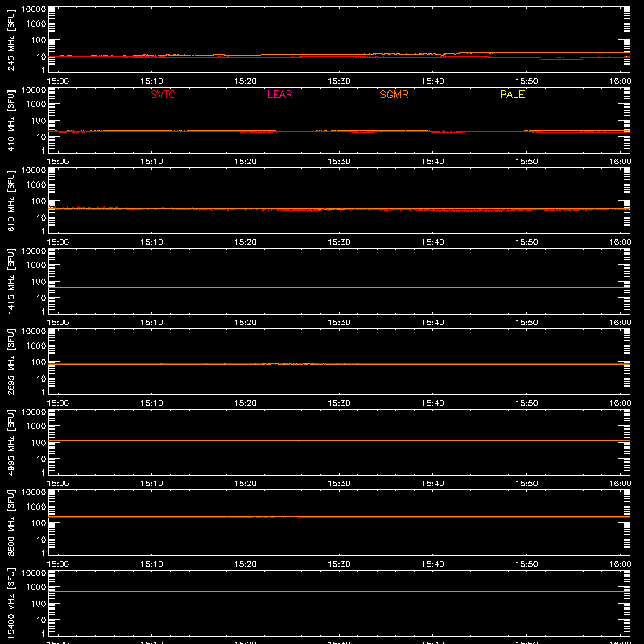Click the red SVTO station label

pyautogui.click(x=163, y=94)
